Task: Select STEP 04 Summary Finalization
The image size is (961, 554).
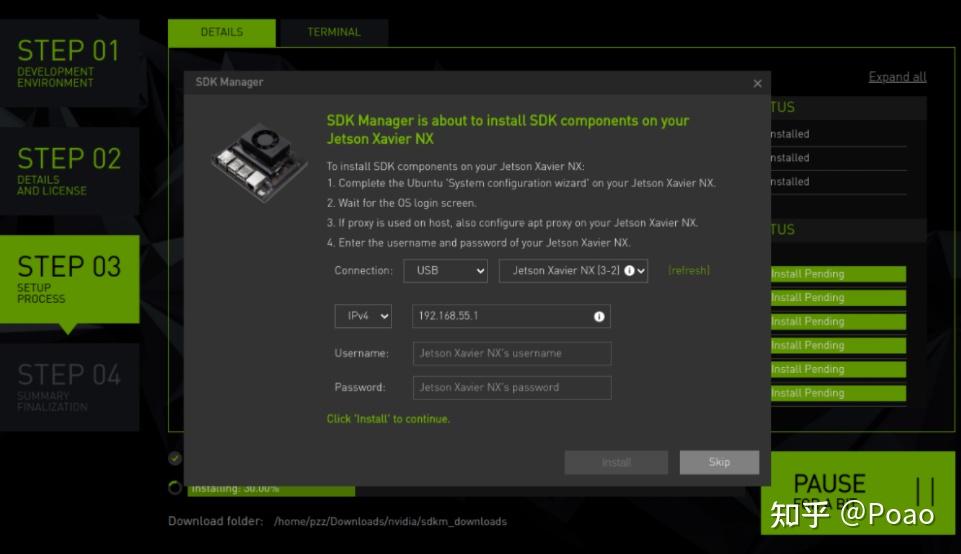Action: (x=69, y=387)
